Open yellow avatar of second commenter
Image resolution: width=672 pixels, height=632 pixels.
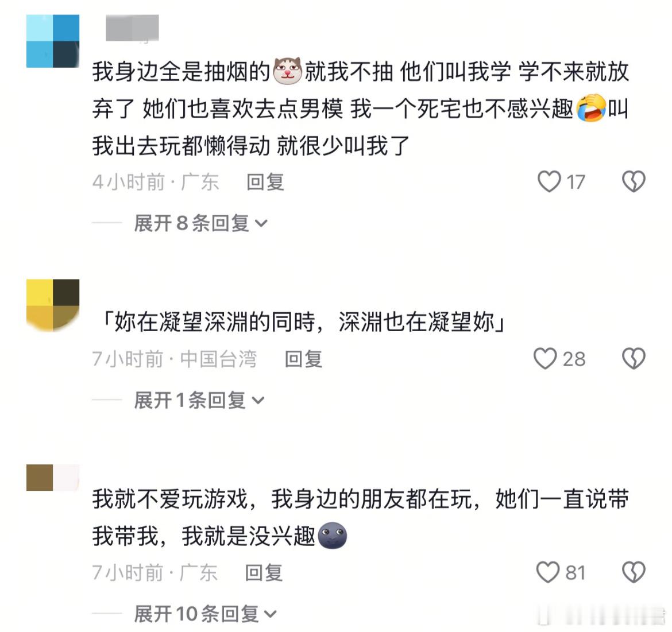point(53,305)
